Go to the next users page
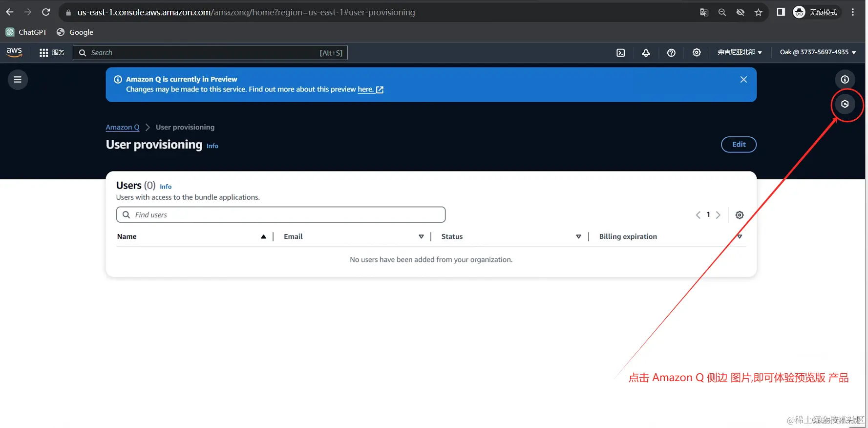 coord(718,215)
